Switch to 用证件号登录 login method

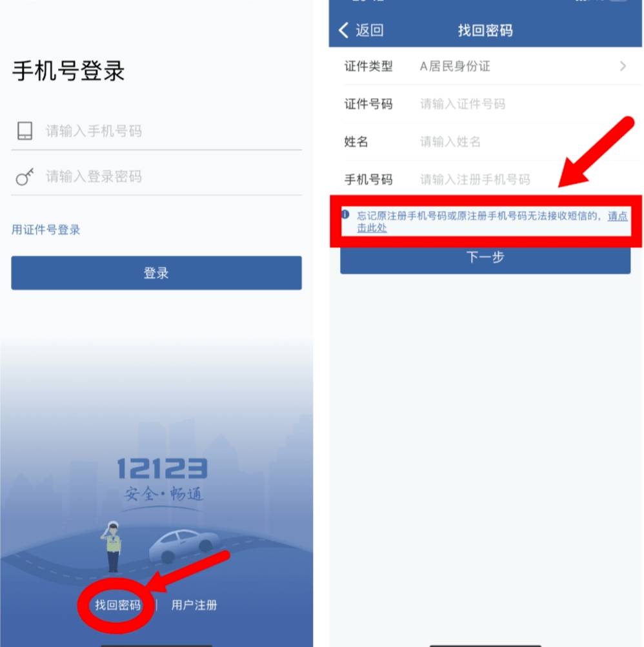(46, 230)
